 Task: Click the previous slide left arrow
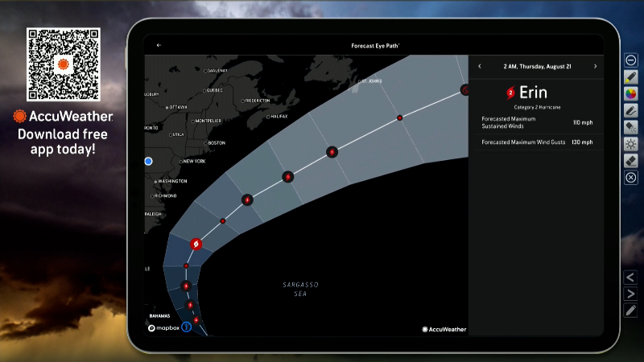tap(630, 278)
